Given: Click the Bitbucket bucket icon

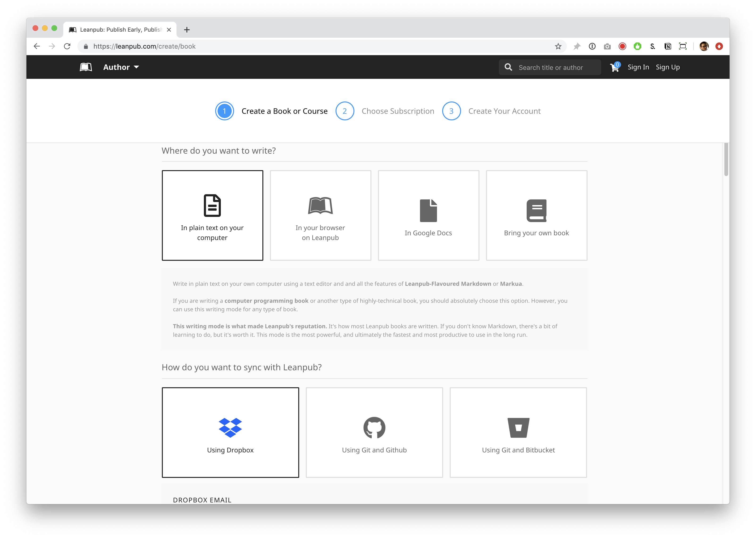Looking at the screenshot, I should point(518,427).
